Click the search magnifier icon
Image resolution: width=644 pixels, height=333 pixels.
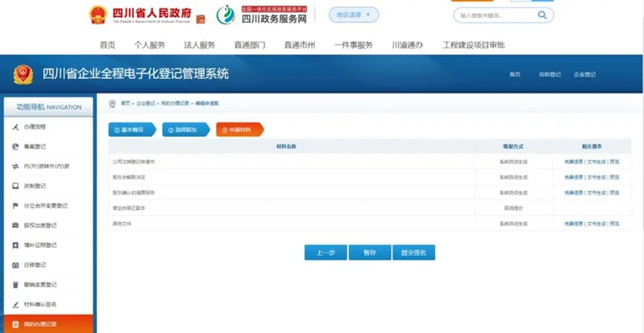coord(542,15)
